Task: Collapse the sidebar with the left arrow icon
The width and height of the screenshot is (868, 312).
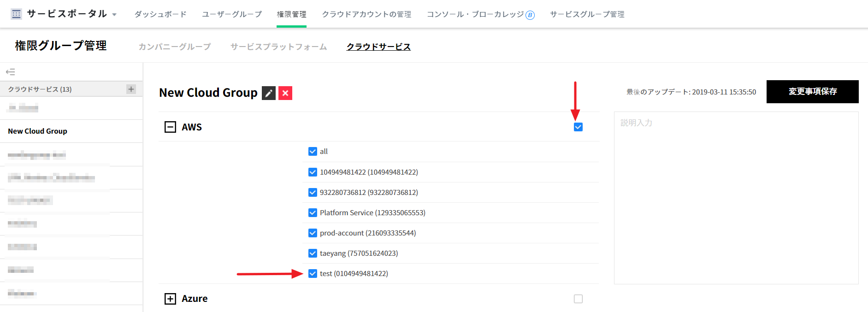Action: [10, 72]
